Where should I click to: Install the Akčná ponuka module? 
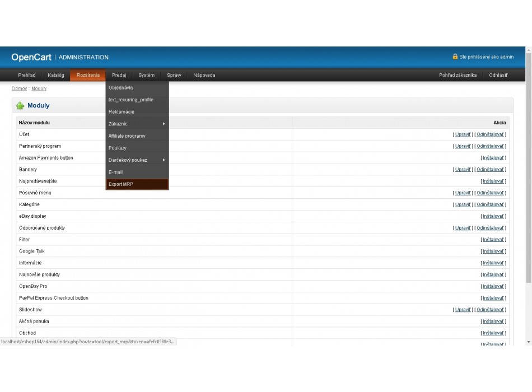[493, 321]
